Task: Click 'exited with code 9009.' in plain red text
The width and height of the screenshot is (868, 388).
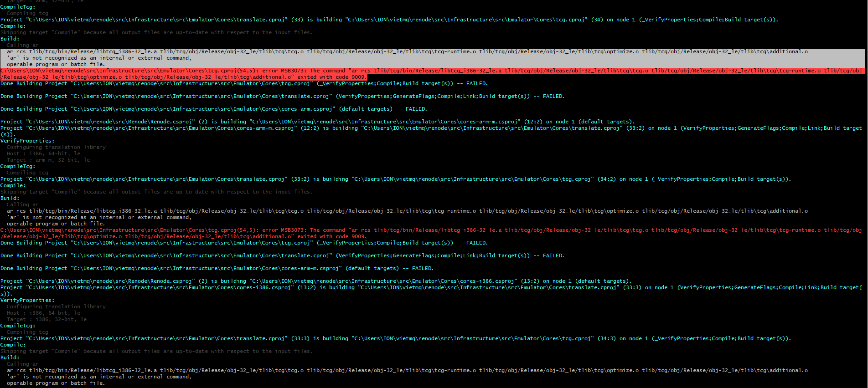Action: 331,236
